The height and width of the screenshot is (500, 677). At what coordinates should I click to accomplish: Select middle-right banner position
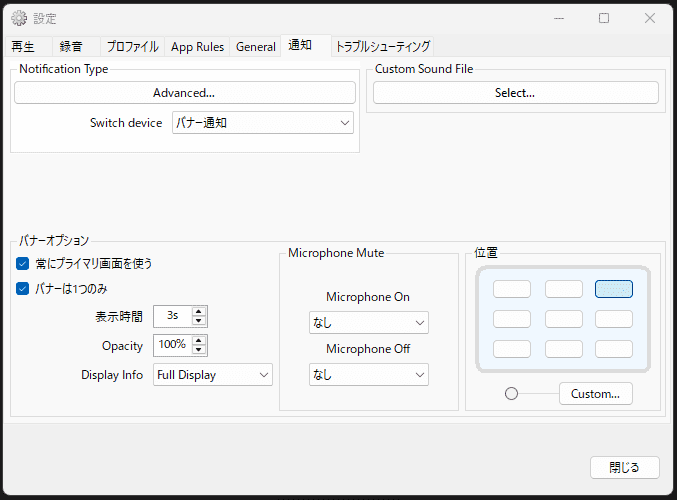point(614,319)
